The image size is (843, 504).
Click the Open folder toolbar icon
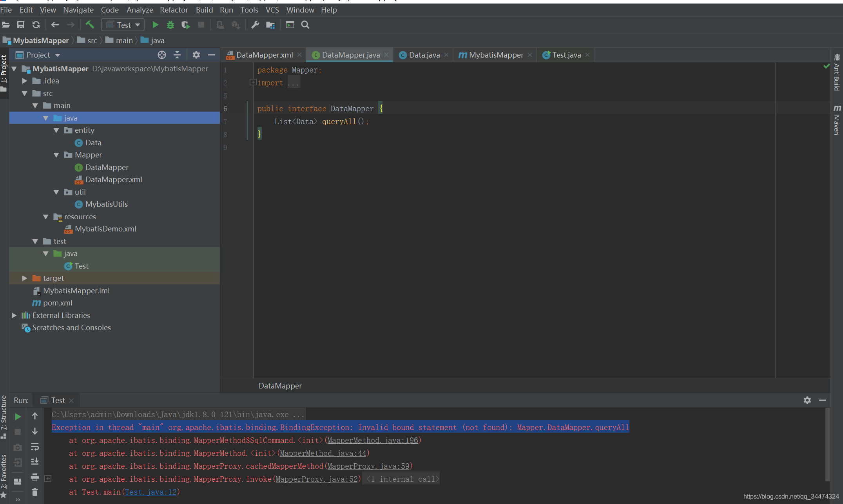[6, 25]
